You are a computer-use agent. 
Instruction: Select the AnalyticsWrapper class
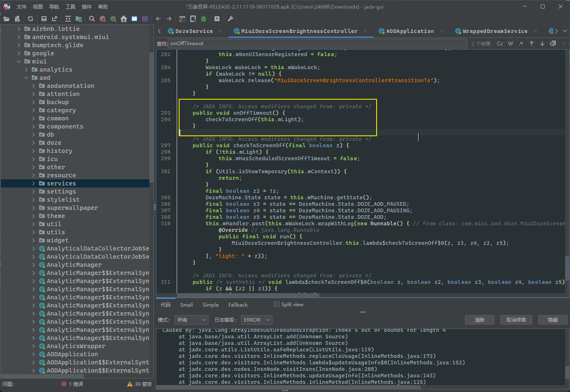76,346
